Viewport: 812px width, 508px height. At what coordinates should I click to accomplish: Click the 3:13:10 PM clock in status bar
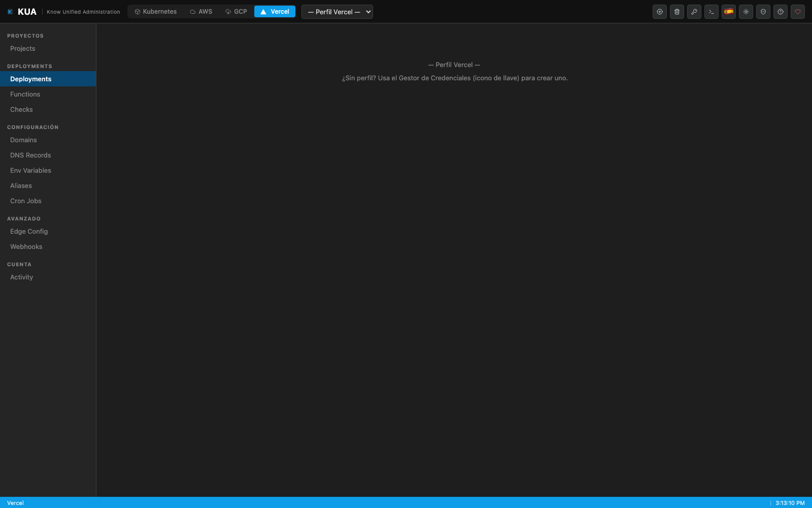790,503
